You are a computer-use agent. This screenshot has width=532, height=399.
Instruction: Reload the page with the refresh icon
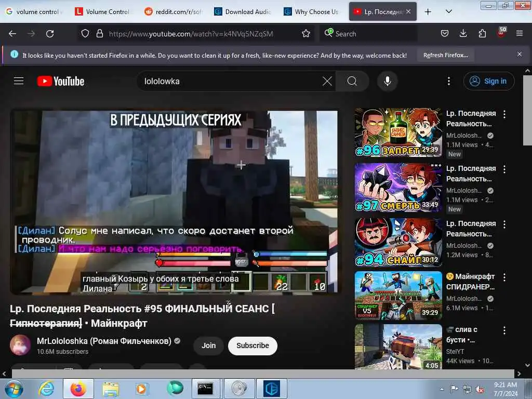50,34
